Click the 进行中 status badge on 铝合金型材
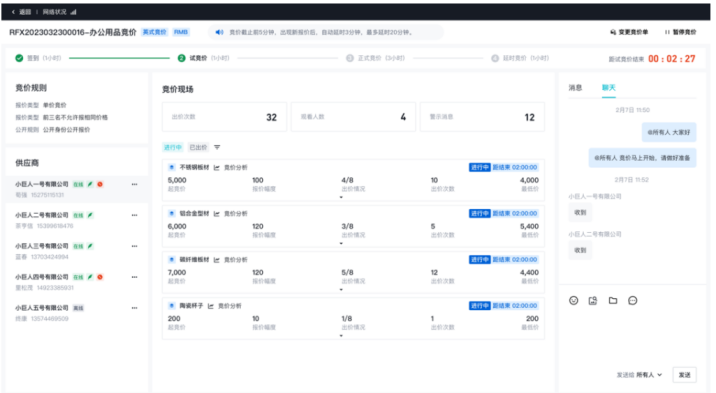Viewport: 716px width, 393px height. (x=479, y=214)
